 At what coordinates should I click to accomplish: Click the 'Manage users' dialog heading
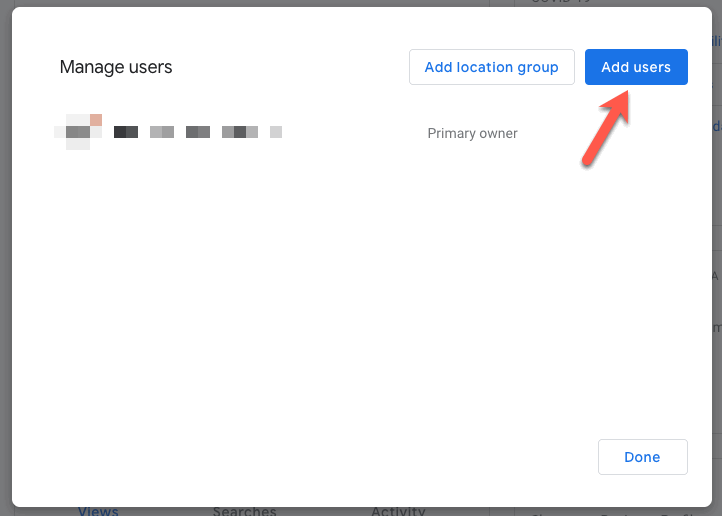pos(116,67)
